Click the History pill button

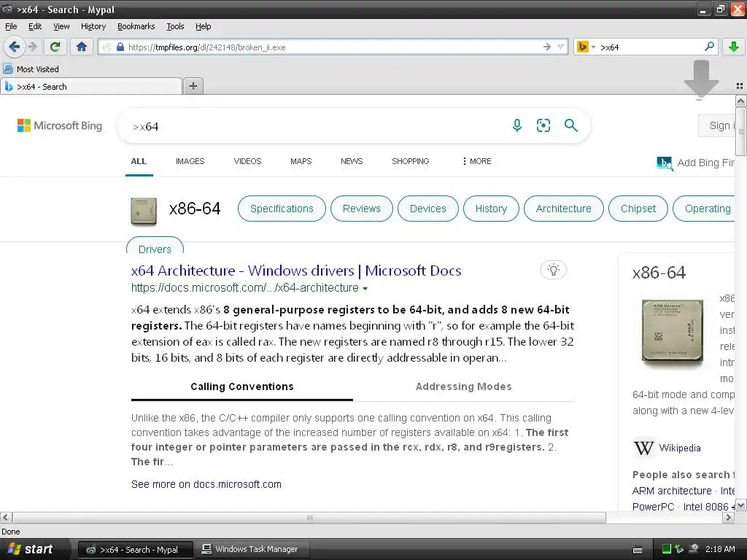pos(491,209)
